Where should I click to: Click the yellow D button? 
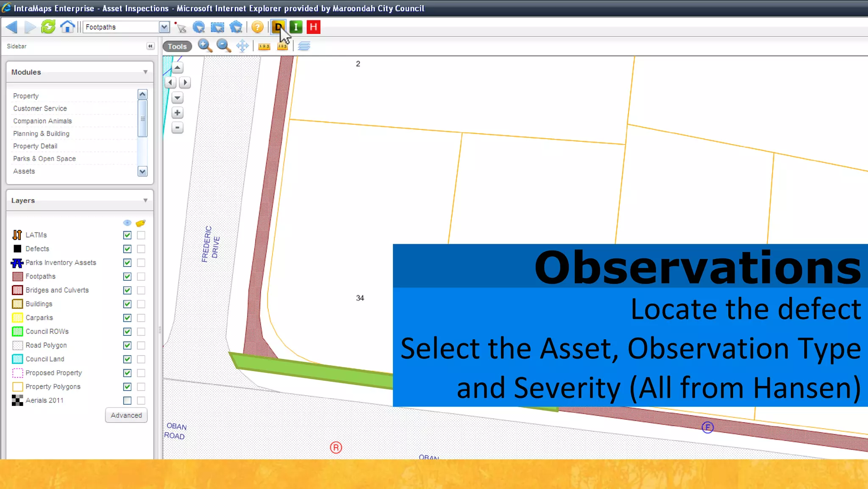(278, 27)
